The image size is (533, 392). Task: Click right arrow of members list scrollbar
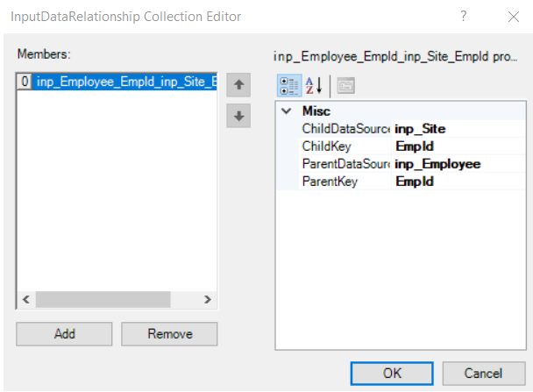point(208,300)
